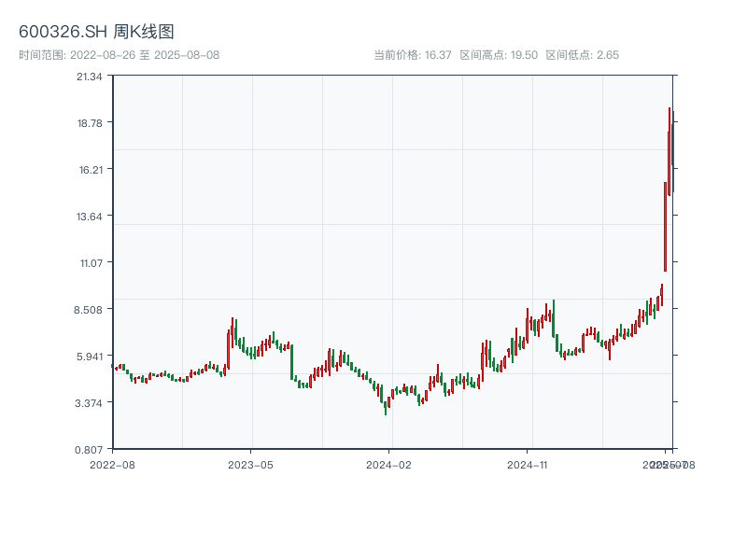Select the 时间范围 date range text
Screen dimensions: 747x560
(119, 55)
